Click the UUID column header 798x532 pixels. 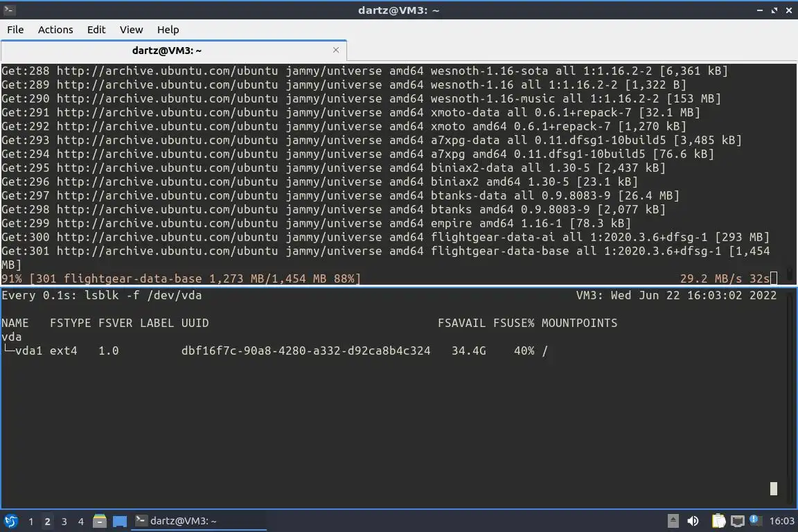pos(195,323)
